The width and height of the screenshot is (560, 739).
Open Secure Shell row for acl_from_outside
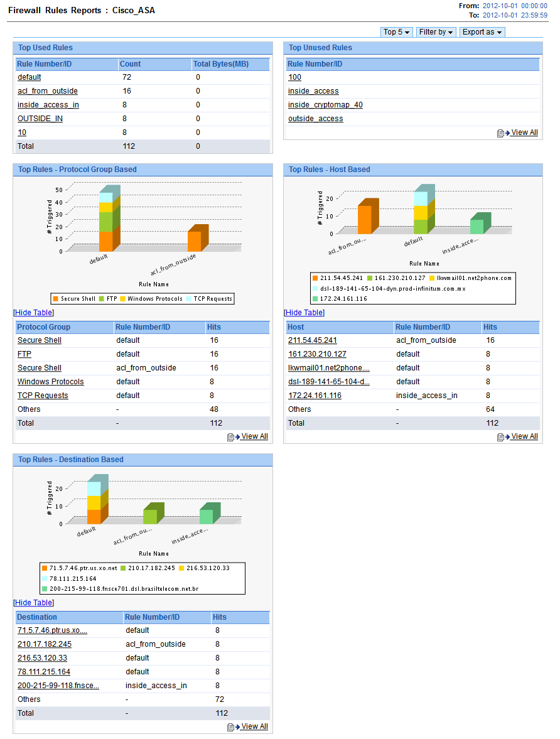(x=40, y=367)
